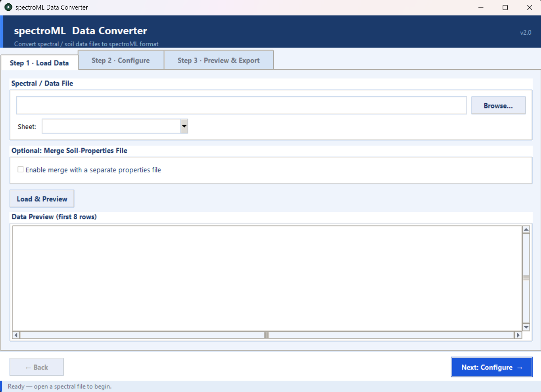The height and width of the screenshot is (392, 541).
Task: Click the preview horizontal scrollbar left arrow
Action: [16, 335]
